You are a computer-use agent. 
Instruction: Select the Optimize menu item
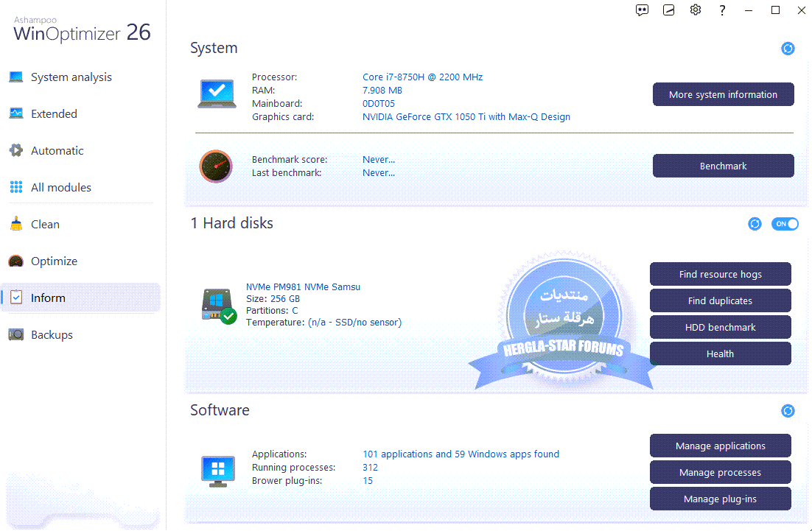[x=55, y=261]
